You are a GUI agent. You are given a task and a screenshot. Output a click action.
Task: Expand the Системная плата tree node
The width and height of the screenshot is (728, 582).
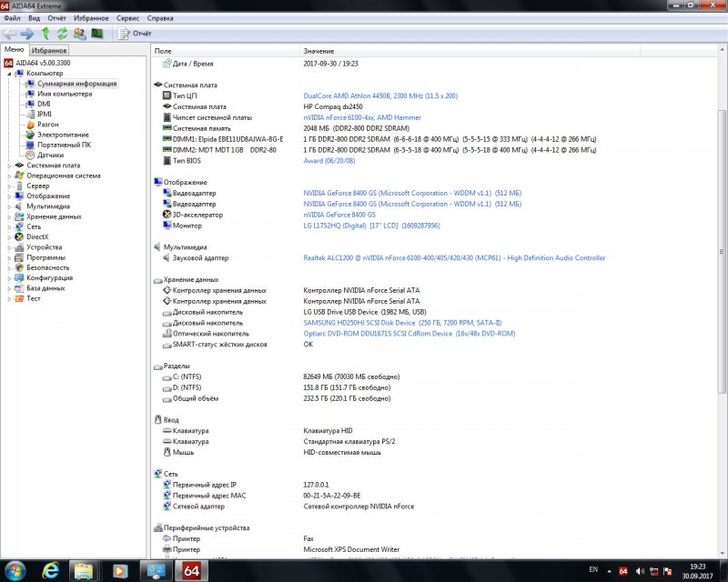[10, 166]
